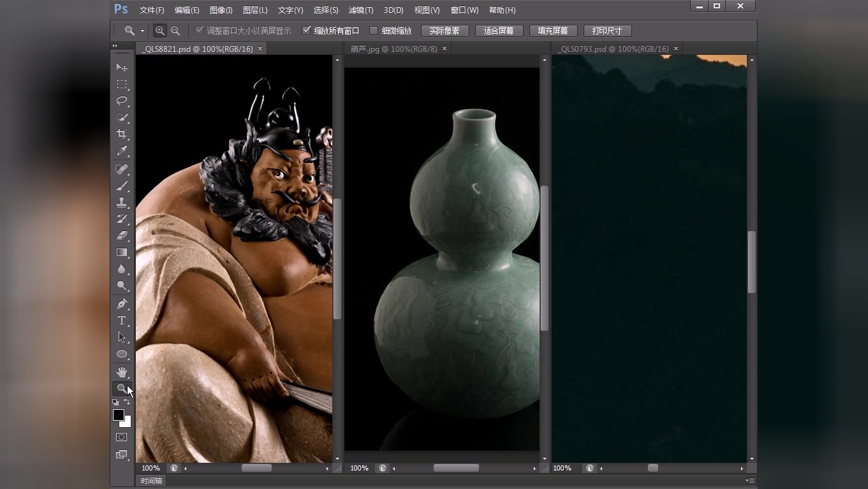Open the 视图(V) menu

(x=427, y=10)
